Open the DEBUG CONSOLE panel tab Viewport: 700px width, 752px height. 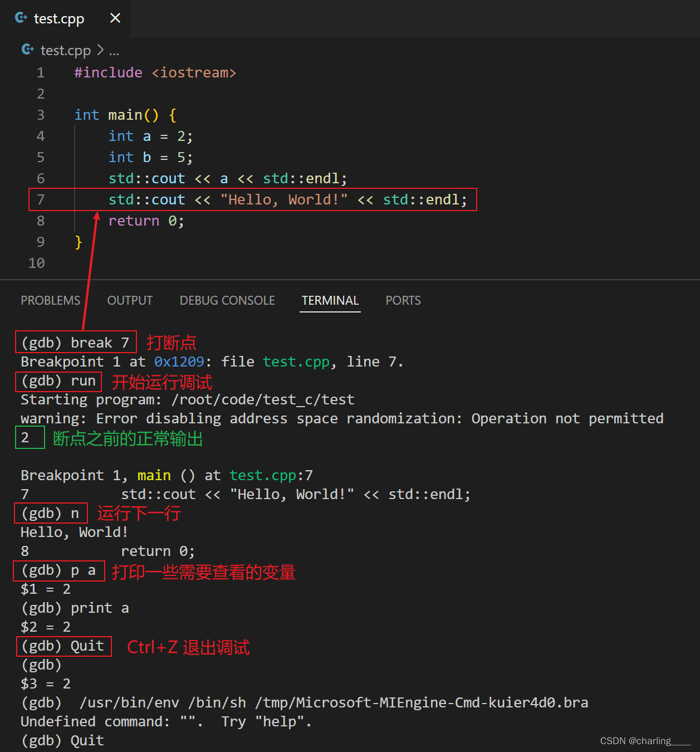227,300
